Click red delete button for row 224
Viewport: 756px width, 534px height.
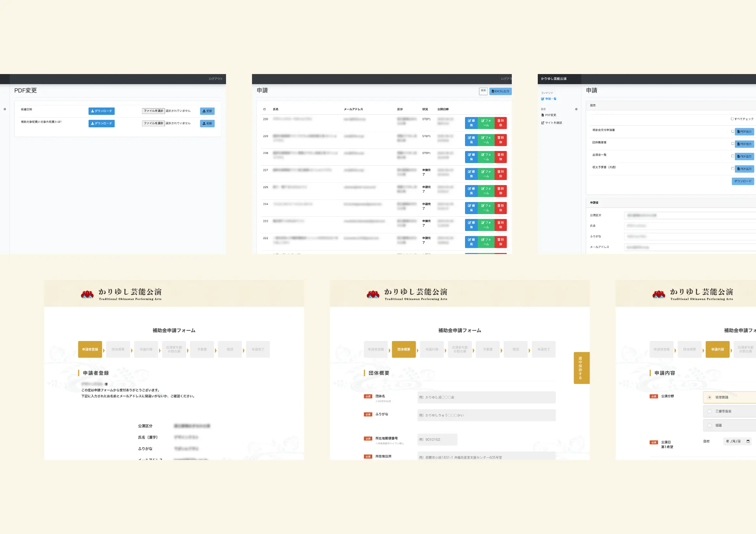(x=500, y=208)
